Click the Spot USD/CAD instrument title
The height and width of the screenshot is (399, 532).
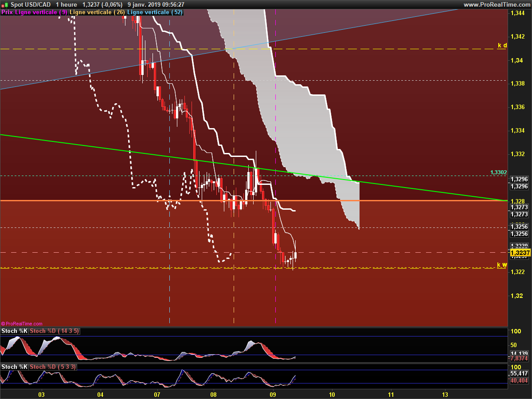coord(30,4)
